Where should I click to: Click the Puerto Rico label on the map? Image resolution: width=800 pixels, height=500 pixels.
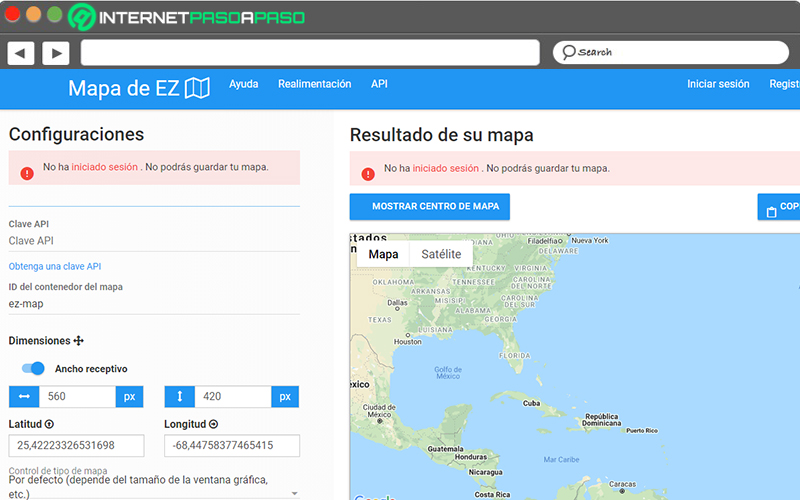click(642, 431)
